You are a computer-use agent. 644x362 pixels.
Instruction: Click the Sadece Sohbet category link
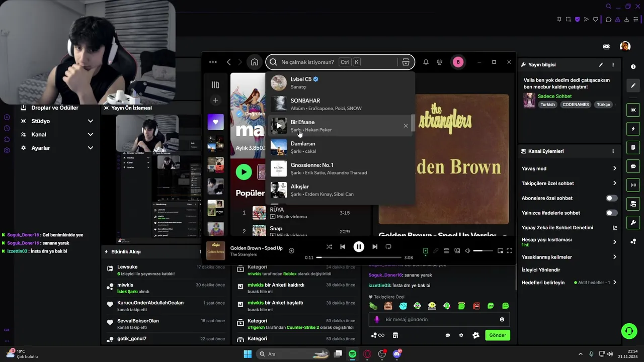click(x=554, y=96)
